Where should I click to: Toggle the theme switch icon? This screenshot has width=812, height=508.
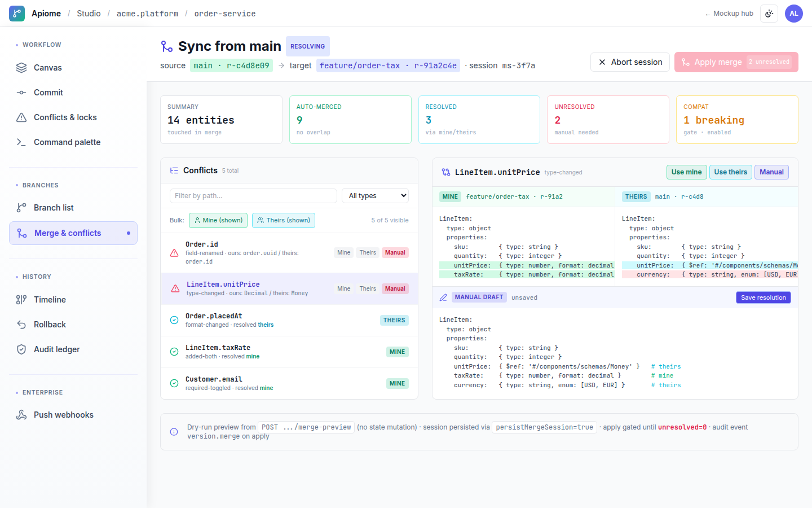pos(769,14)
